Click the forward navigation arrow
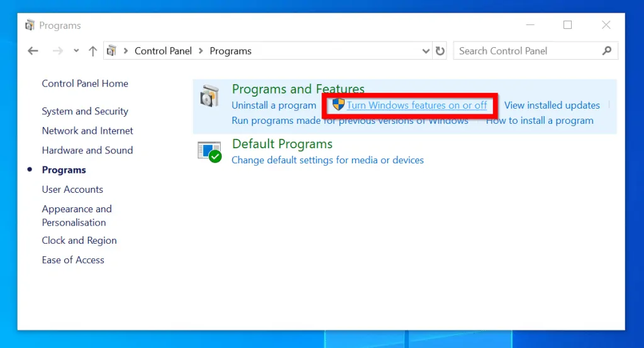644x348 pixels. click(57, 52)
